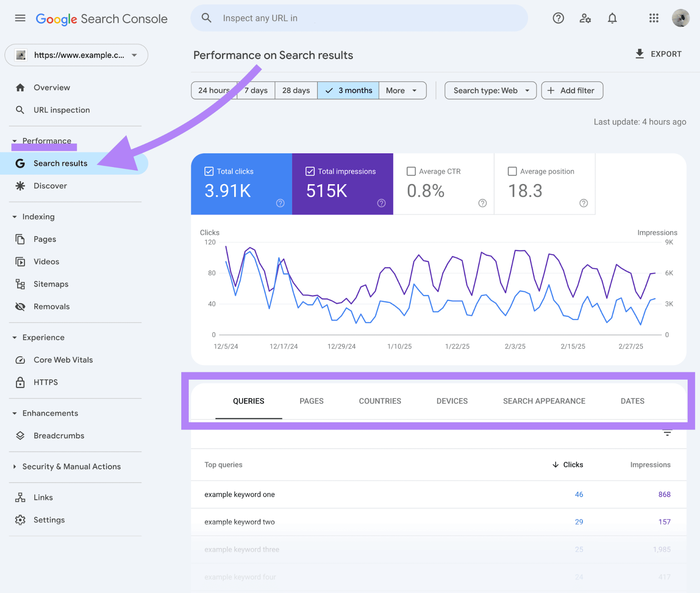Open the Search type: Web dropdown

tap(490, 91)
